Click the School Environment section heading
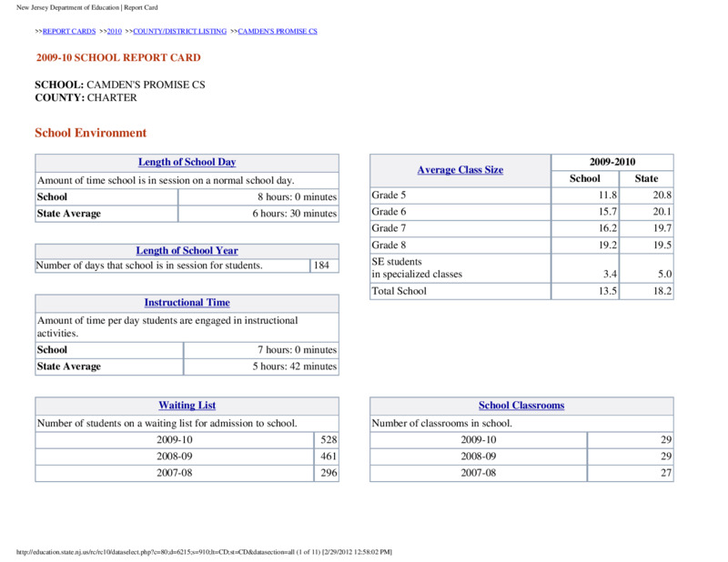This screenshot has width=728, height=562. pyautogui.click(x=90, y=133)
